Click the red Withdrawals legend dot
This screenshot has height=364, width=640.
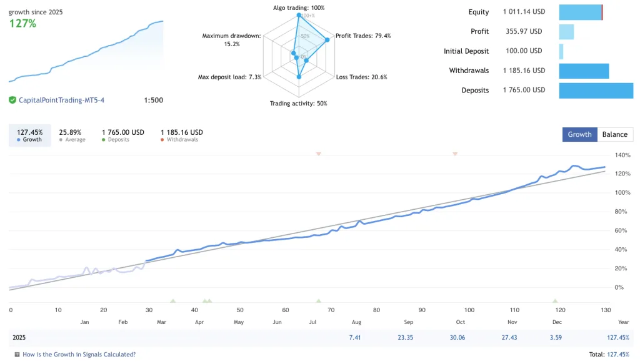pyautogui.click(x=161, y=139)
